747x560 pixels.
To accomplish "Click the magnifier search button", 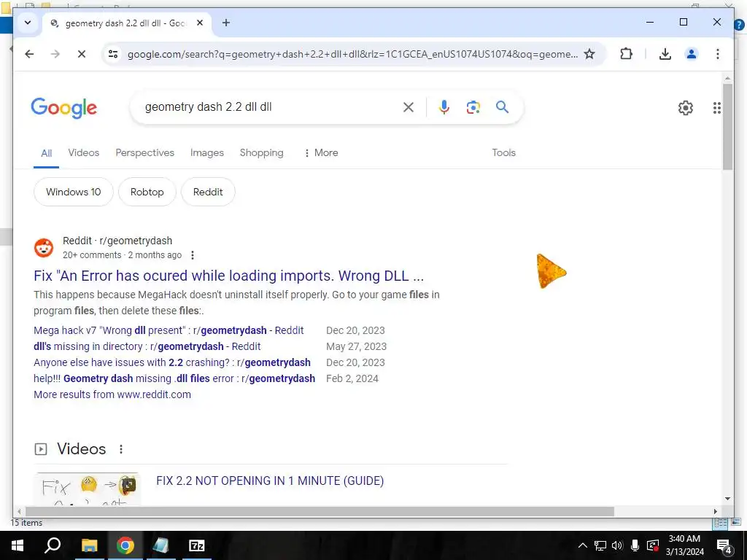I will click(x=502, y=106).
